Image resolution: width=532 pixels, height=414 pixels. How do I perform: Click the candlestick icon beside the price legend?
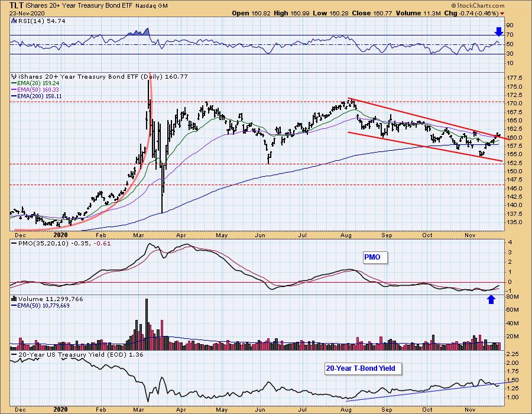[x=14, y=77]
